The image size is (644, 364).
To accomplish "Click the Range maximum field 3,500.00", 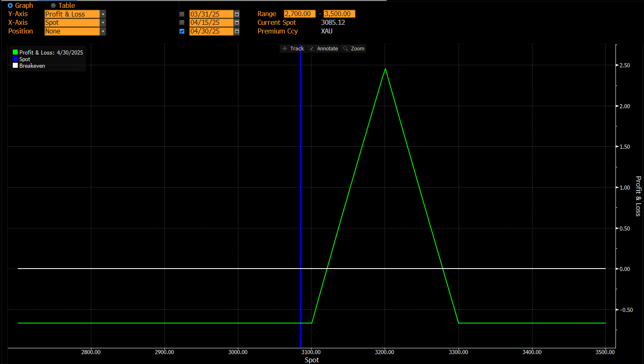I will 339,14.
